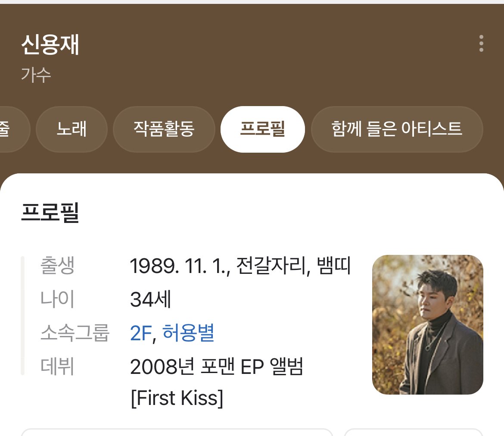The width and height of the screenshot is (504, 436).
Task: Select the 2008년 포맨 EP 앨범 text
Action: coord(217,367)
